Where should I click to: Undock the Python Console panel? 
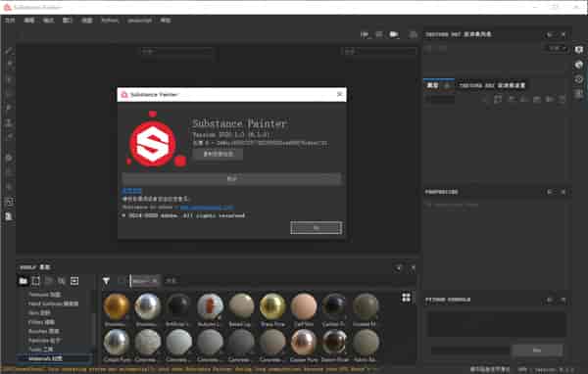coord(550,300)
